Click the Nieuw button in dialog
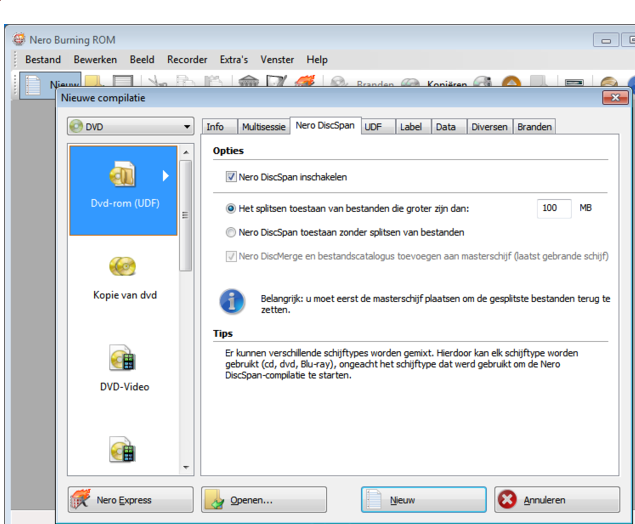Screen dimensions: 635x524 click(x=424, y=500)
